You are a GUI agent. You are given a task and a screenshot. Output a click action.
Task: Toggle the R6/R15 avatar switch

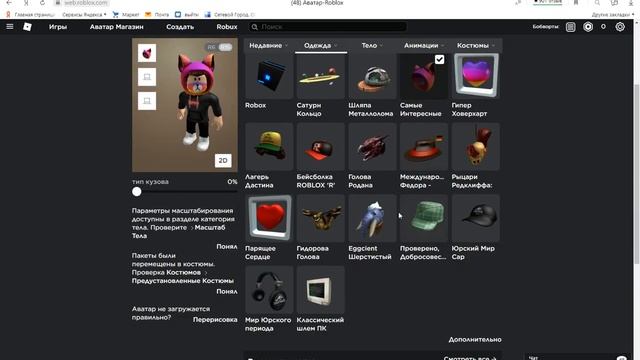219,47
